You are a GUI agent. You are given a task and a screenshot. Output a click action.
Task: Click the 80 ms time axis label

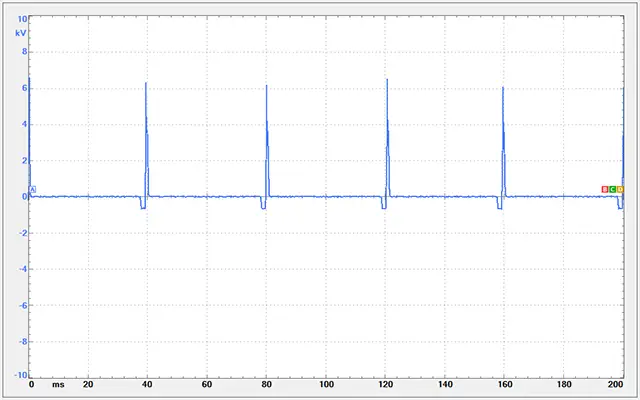[266, 384]
